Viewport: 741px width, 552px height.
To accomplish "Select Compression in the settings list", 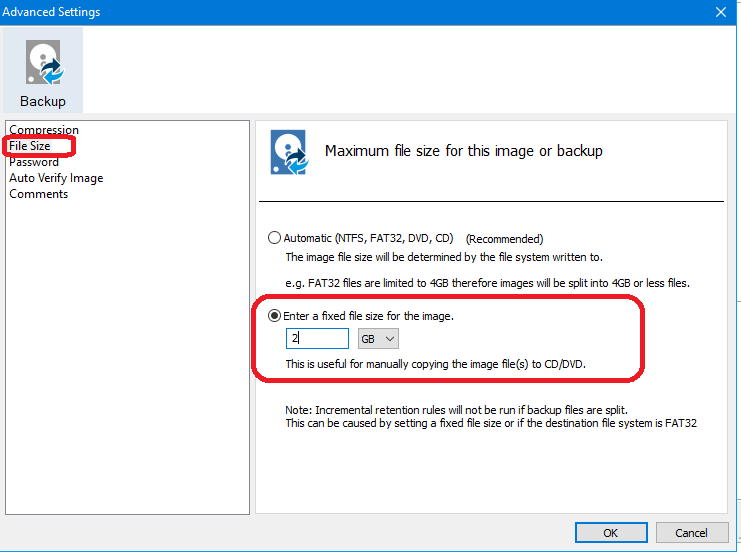I will click(x=44, y=129).
